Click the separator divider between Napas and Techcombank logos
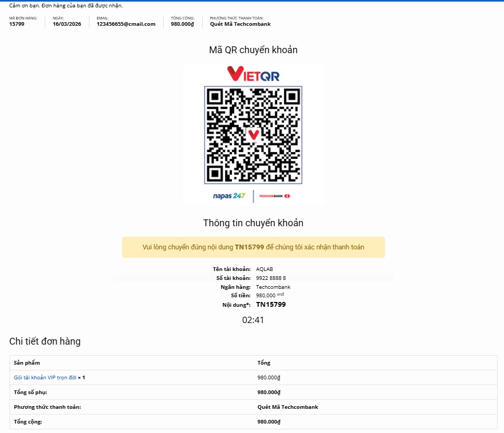Viewport: 504px width, 433px height. 253,194
